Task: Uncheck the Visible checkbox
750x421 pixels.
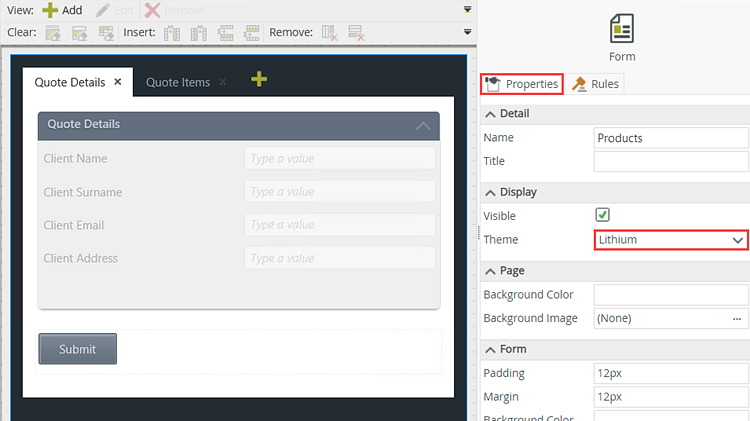Action: coord(603,215)
